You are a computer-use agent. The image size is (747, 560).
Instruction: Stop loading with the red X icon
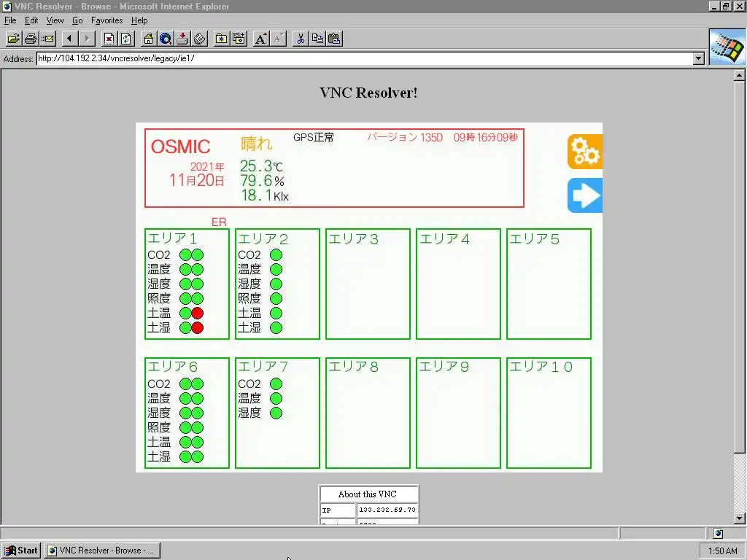pos(109,39)
